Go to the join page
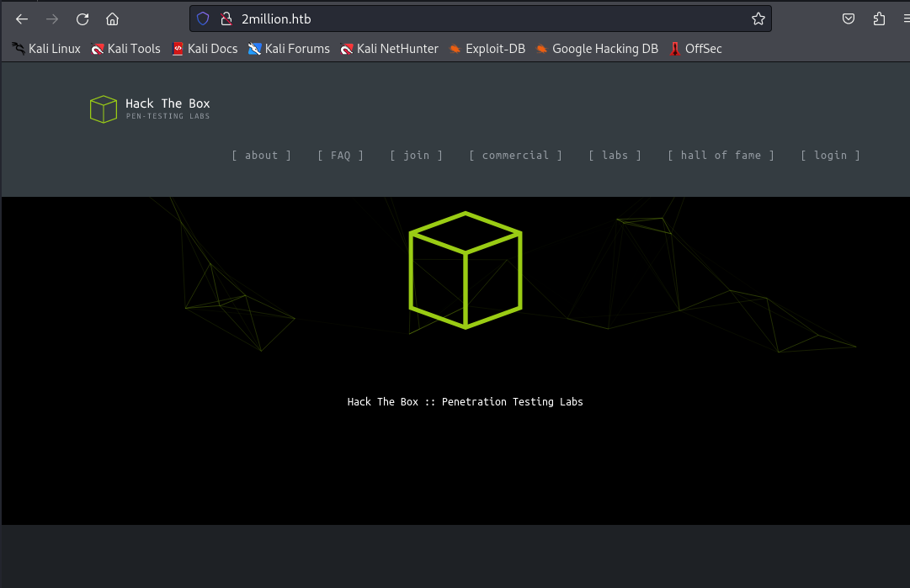910x588 pixels. (416, 156)
